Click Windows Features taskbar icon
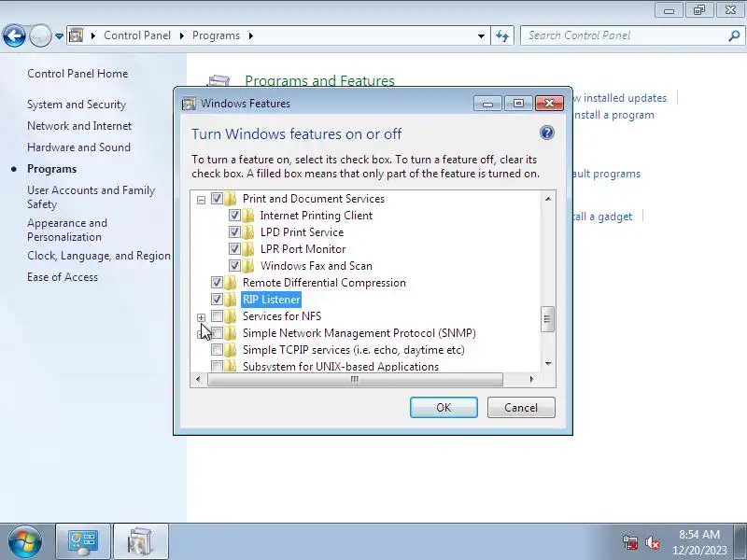 141,542
